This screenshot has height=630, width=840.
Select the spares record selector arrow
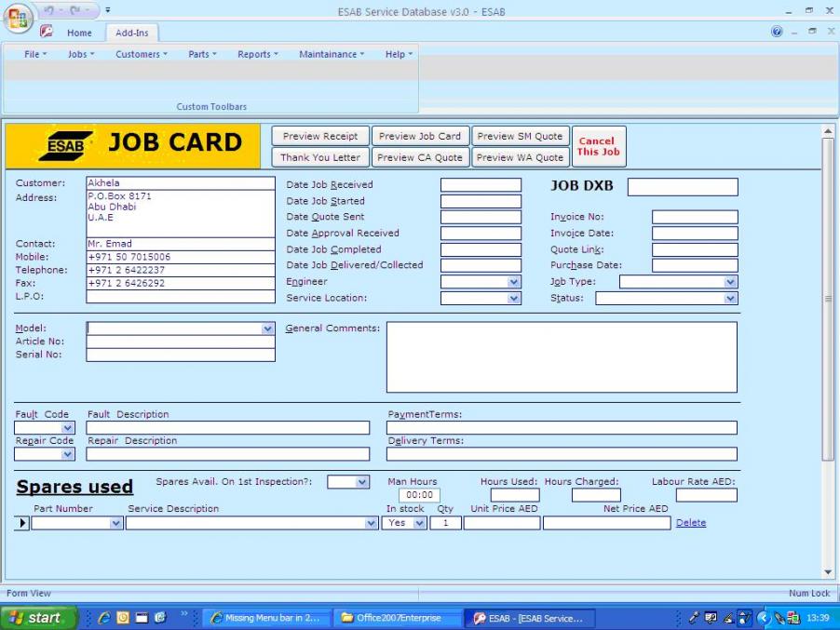21,523
